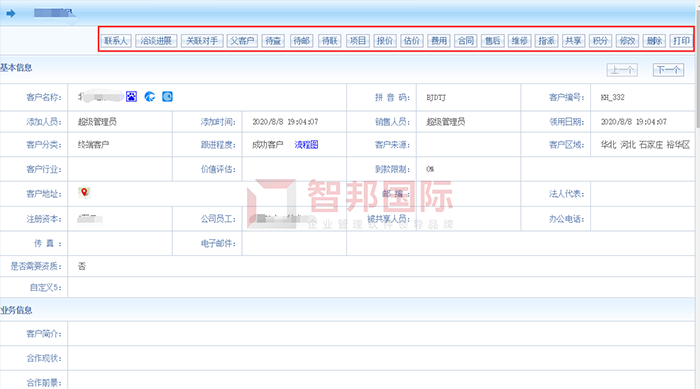Click the region value 华北 河北 石家庄 裕华区
Viewport: 700px width, 389px height.
pyautogui.click(x=645, y=145)
